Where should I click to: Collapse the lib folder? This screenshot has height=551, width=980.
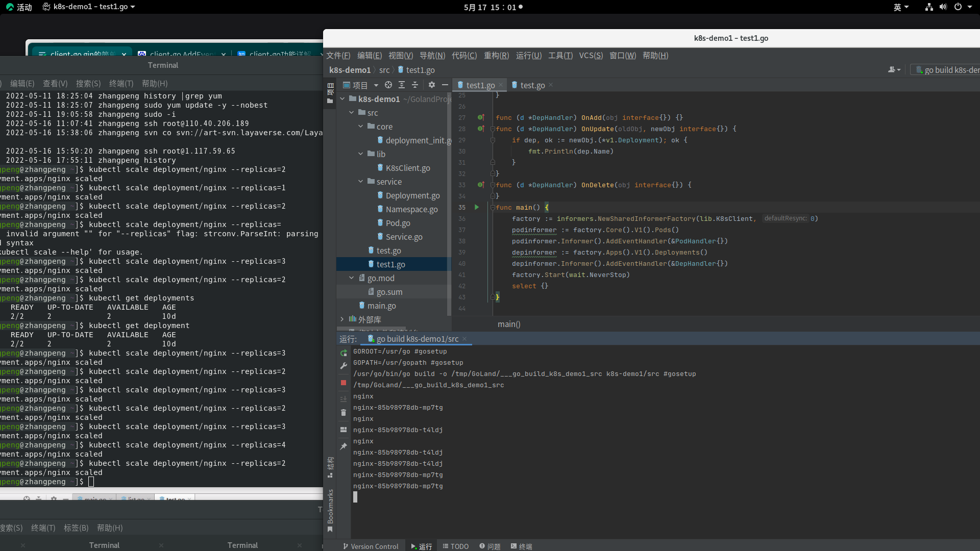point(361,154)
